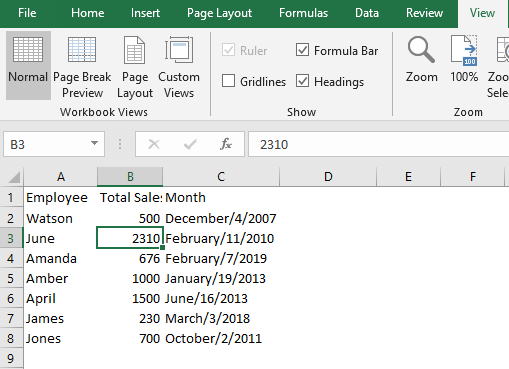Click the formula bar showing 2310
The width and height of the screenshot is (509, 369).
(378, 144)
